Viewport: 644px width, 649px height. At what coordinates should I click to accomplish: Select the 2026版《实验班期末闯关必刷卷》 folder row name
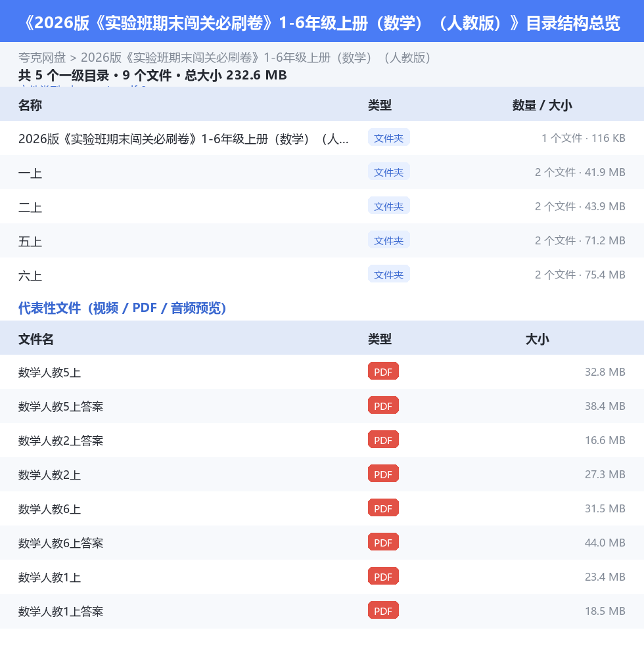(183, 139)
